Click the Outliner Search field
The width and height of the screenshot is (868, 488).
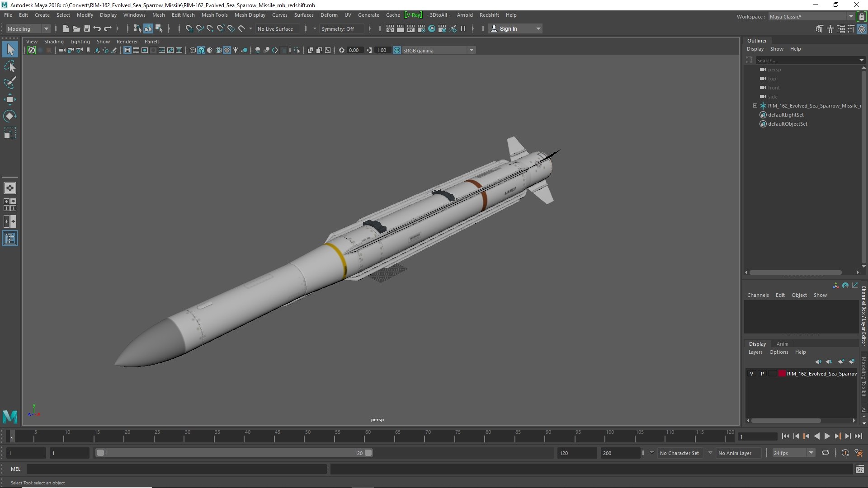(x=807, y=60)
